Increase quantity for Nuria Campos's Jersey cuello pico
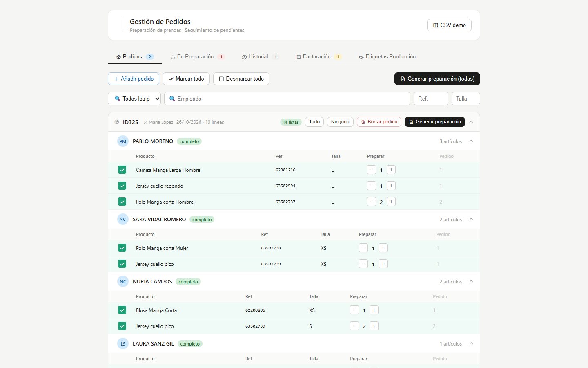 [374, 326]
